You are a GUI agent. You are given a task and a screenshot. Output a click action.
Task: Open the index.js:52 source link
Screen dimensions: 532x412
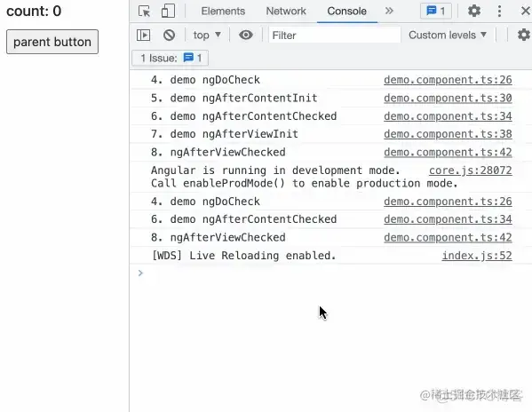[477, 256]
